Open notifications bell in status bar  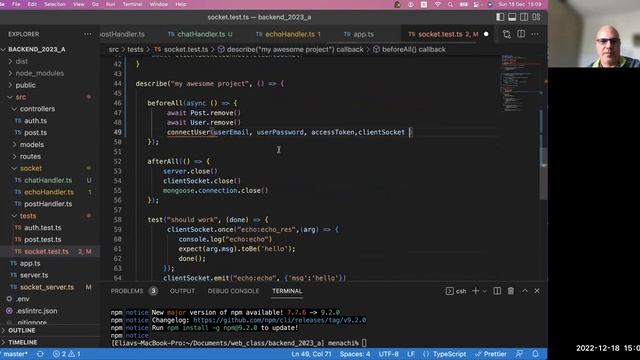(x=535, y=354)
